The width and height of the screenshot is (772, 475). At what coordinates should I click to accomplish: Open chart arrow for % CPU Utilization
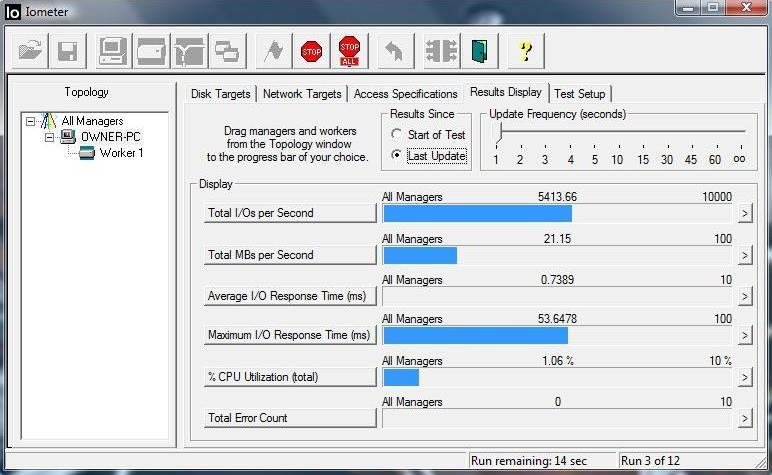[745, 377]
